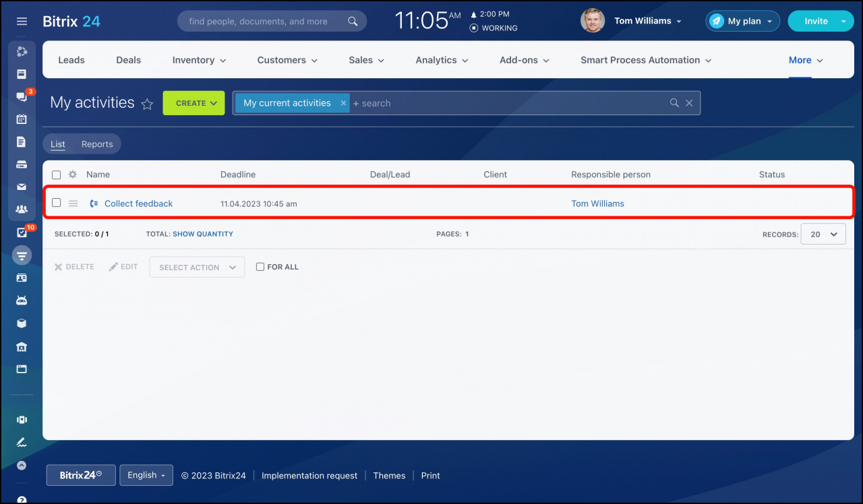
Task: Open the grid settings gear icon
Action: tap(73, 175)
